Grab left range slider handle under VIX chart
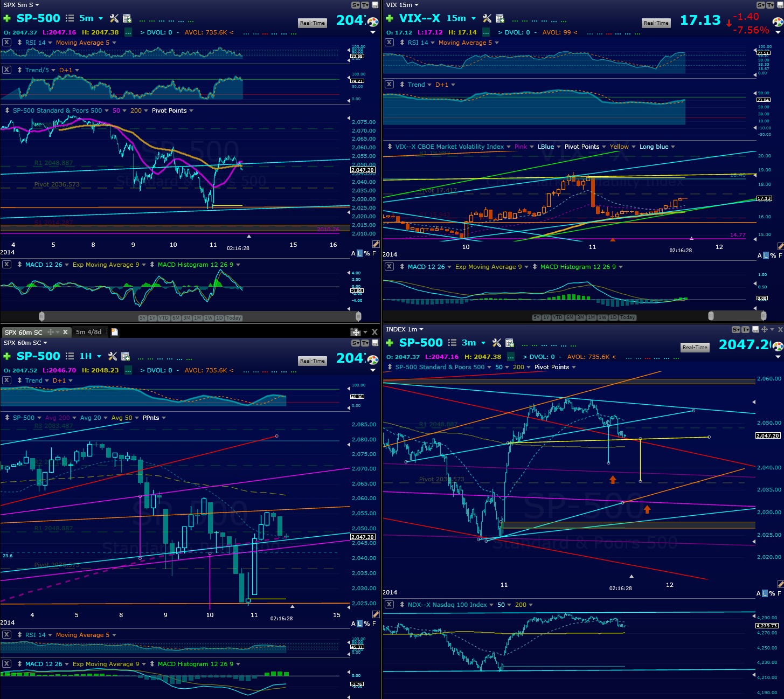The image size is (784, 699). [711, 315]
